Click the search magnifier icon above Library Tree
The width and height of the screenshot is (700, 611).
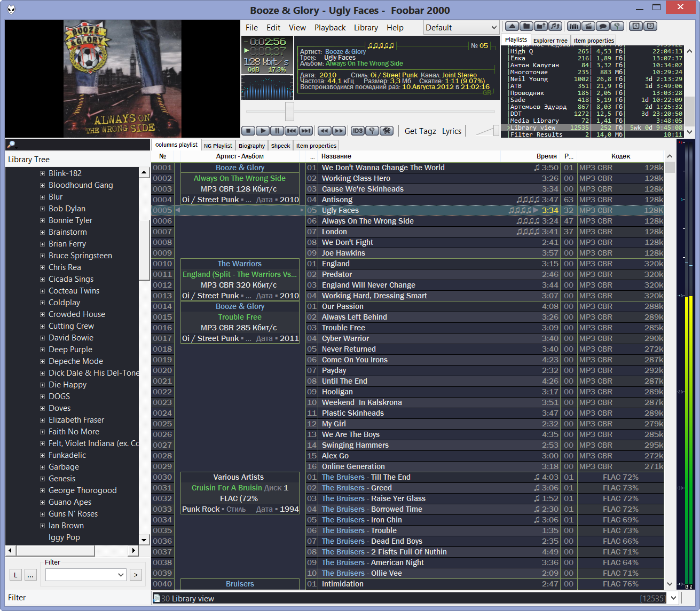(12, 144)
